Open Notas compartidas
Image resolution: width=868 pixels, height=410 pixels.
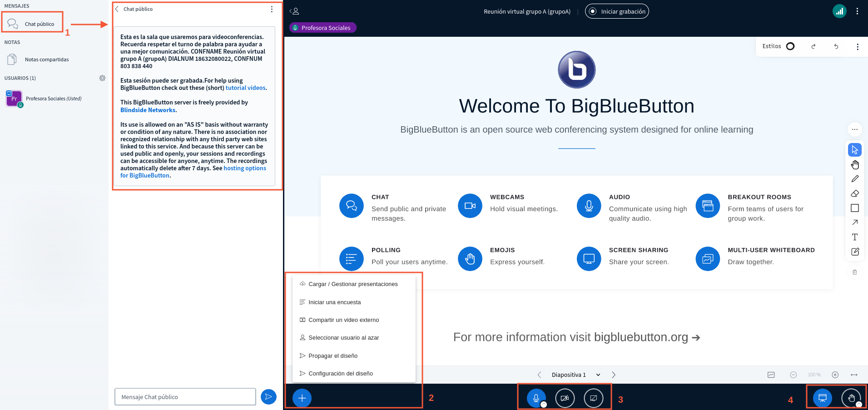[38, 59]
